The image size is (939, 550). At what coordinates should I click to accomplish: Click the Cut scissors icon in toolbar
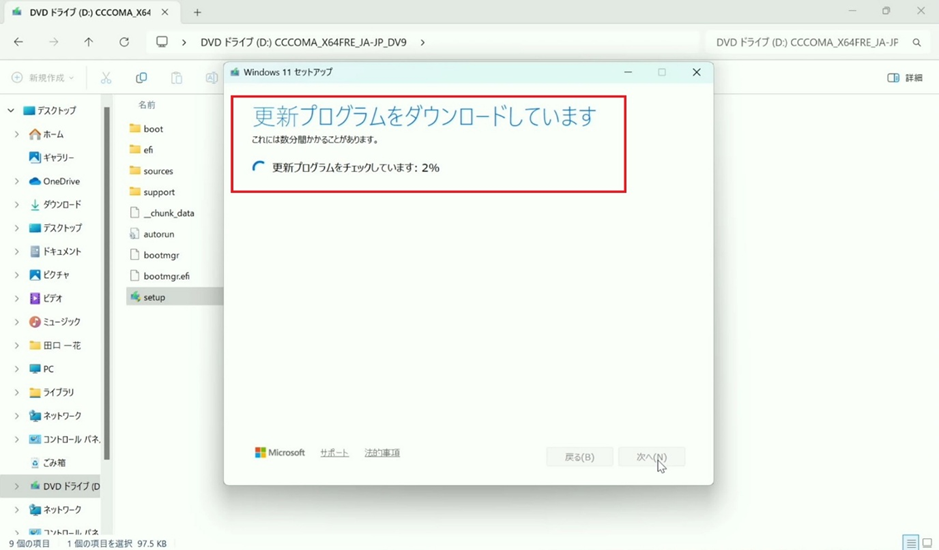(x=106, y=78)
